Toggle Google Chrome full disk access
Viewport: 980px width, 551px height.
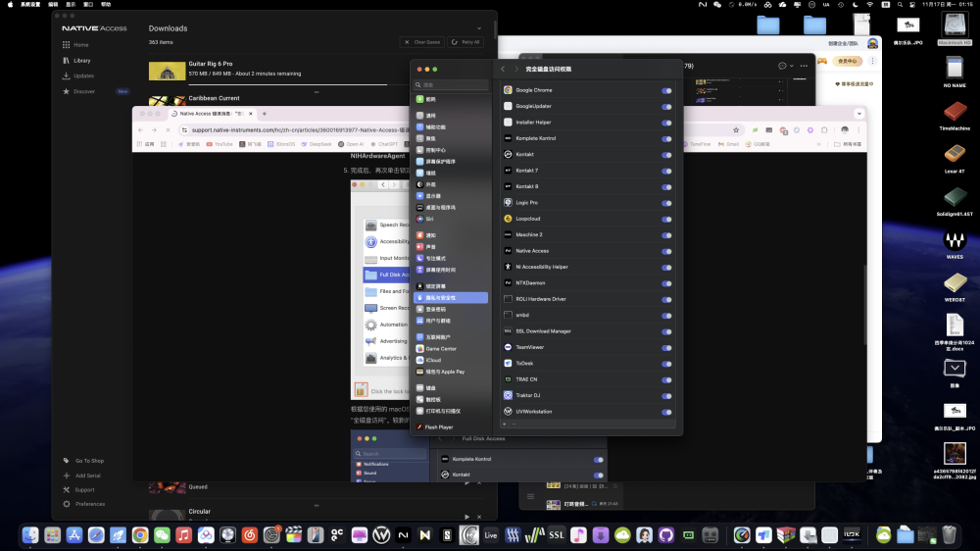point(666,90)
